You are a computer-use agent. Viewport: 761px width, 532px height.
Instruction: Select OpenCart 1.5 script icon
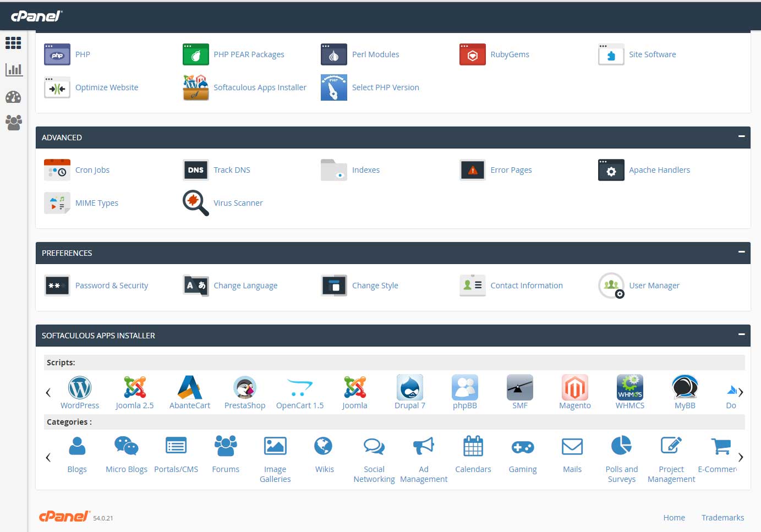click(300, 388)
